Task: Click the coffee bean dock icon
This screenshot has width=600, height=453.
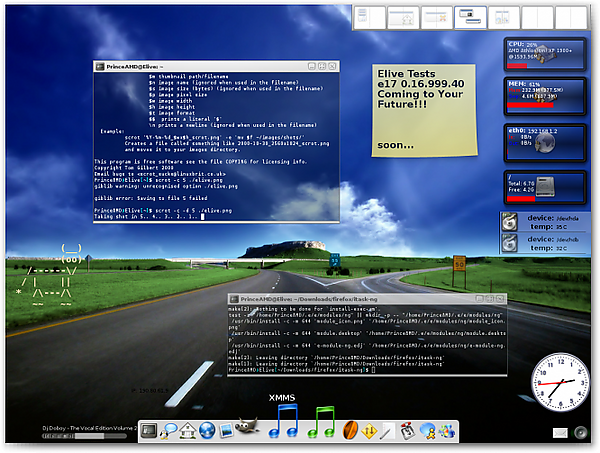Action: coord(351,431)
